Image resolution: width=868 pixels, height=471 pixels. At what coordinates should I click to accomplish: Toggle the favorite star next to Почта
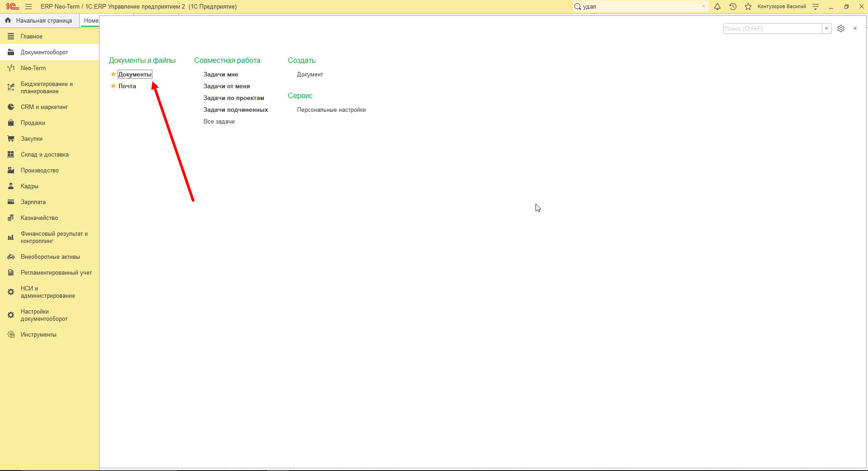tap(113, 86)
